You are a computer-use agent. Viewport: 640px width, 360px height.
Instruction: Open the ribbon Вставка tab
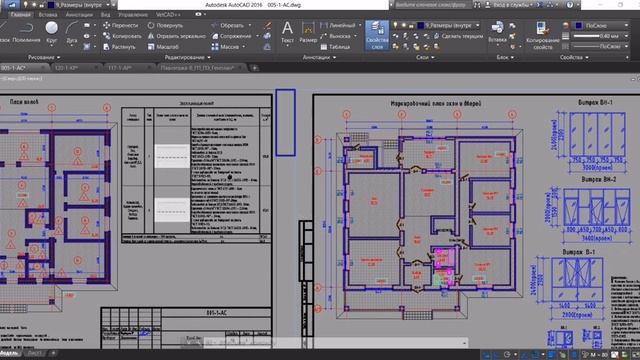pyautogui.click(x=48, y=15)
